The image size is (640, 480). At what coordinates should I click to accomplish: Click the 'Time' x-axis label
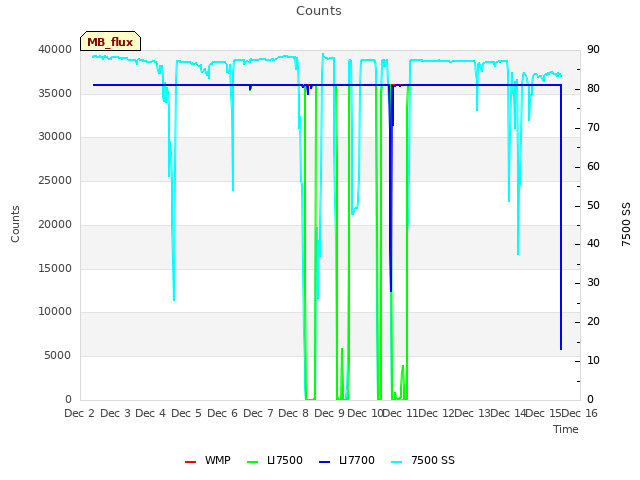coord(566,429)
